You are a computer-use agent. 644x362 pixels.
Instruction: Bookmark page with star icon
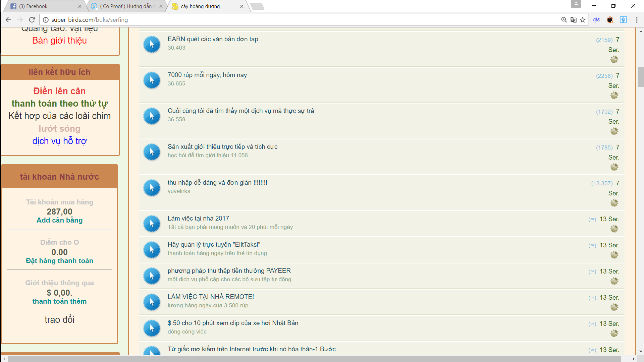[583, 20]
